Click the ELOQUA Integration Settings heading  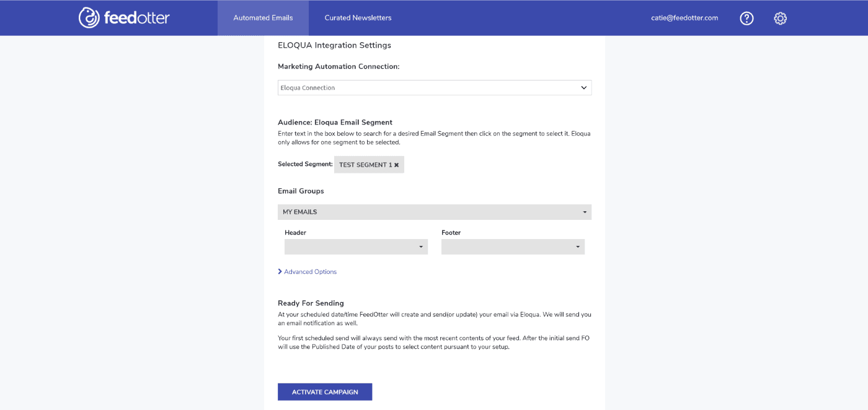pyautogui.click(x=334, y=45)
